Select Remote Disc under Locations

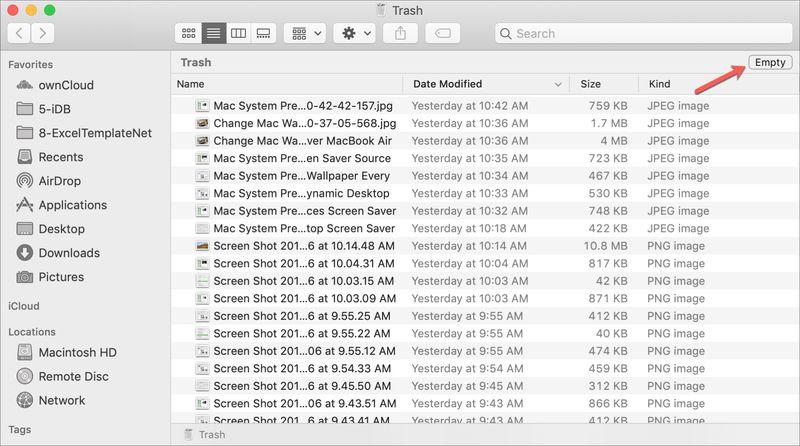[62, 377]
